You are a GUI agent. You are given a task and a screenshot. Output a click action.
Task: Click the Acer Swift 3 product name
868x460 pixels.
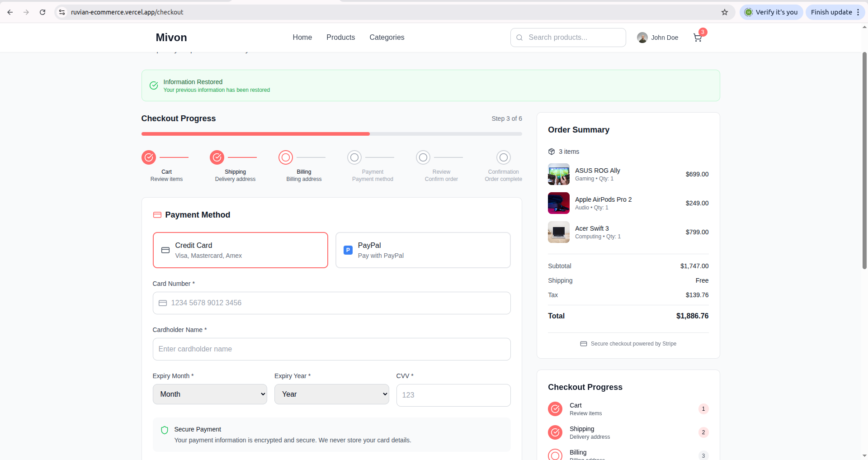[592, 228]
